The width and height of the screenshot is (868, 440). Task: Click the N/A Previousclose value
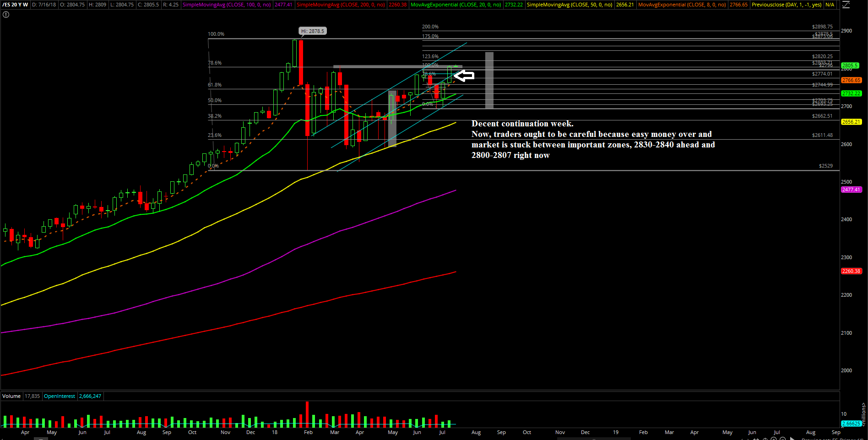(x=830, y=5)
